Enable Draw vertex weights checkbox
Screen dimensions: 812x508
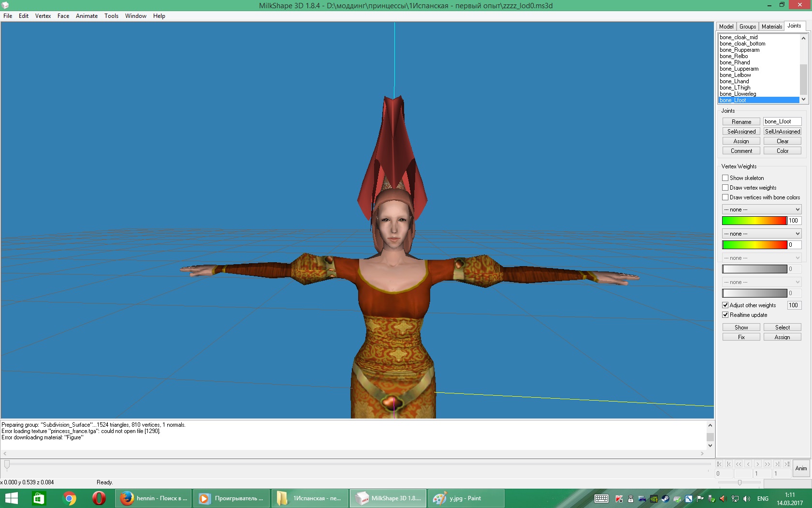pyautogui.click(x=725, y=188)
